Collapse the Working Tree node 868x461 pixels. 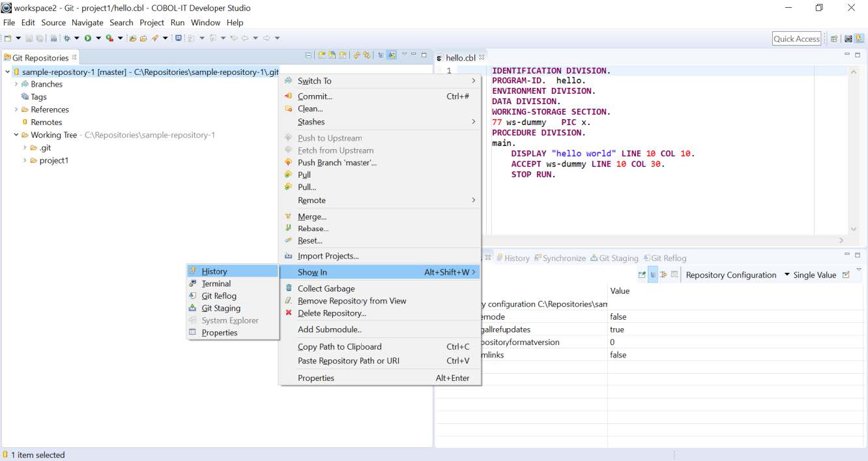[x=16, y=135]
